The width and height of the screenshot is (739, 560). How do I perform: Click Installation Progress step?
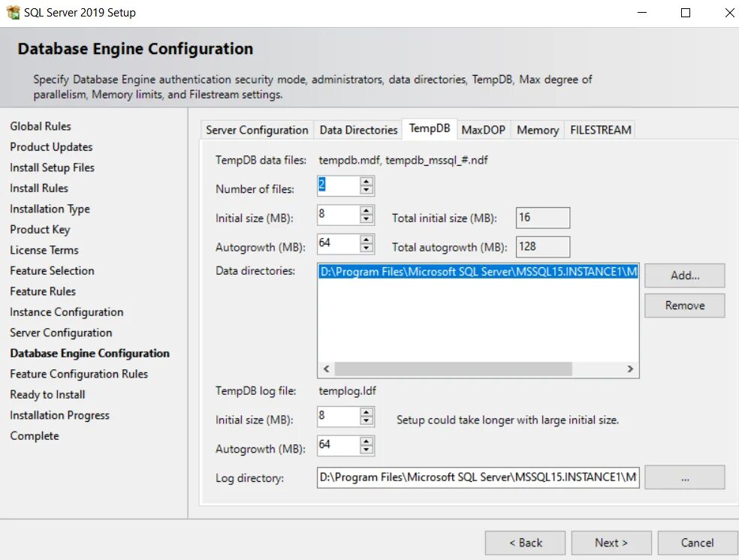point(60,415)
